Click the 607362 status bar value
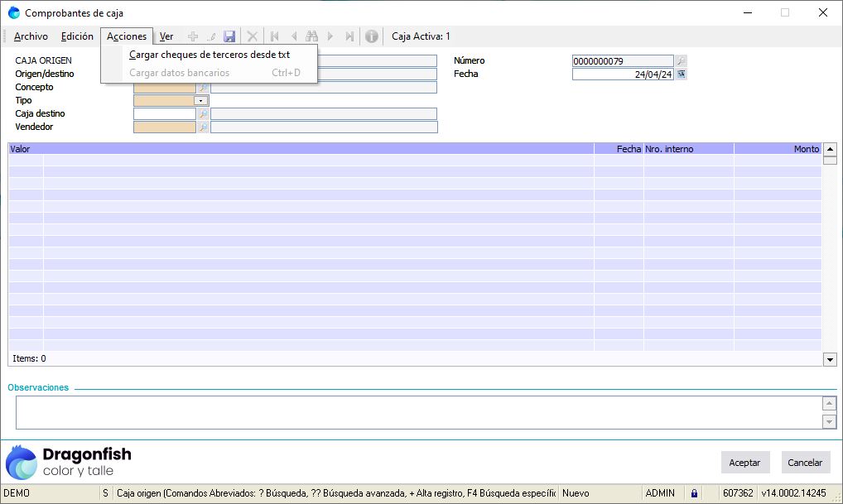The height and width of the screenshot is (504, 843). (738, 493)
